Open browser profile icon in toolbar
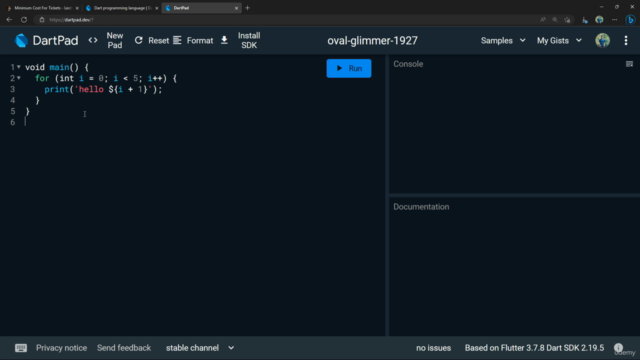The height and width of the screenshot is (360, 640). tap(599, 20)
